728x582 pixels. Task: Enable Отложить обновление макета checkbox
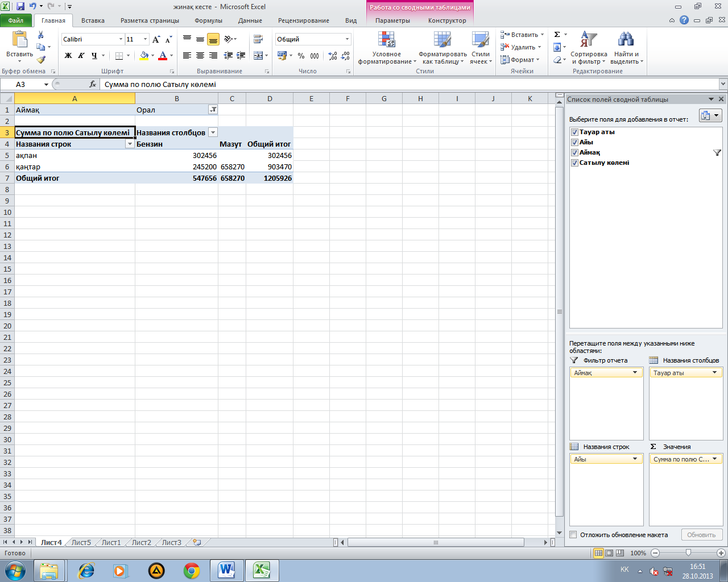pos(573,535)
